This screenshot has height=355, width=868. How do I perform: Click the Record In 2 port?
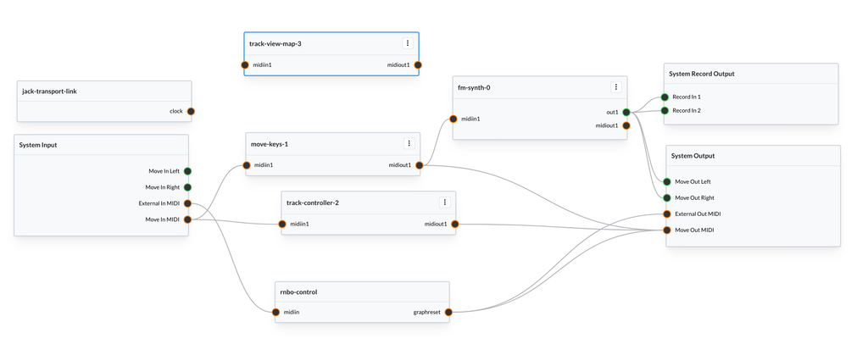tap(665, 110)
